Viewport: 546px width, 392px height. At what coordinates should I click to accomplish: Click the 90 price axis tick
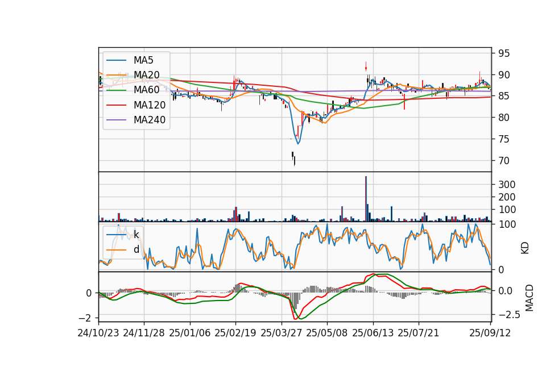[504, 75]
